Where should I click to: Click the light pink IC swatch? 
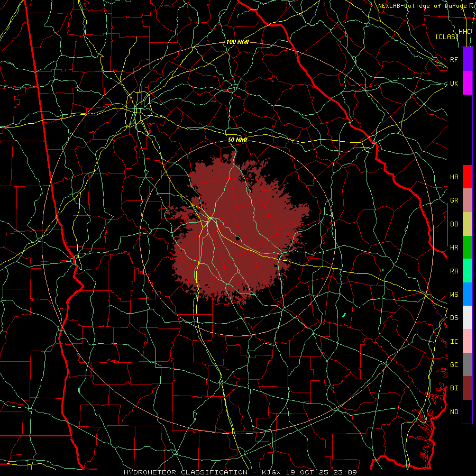click(x=467, y=341)
